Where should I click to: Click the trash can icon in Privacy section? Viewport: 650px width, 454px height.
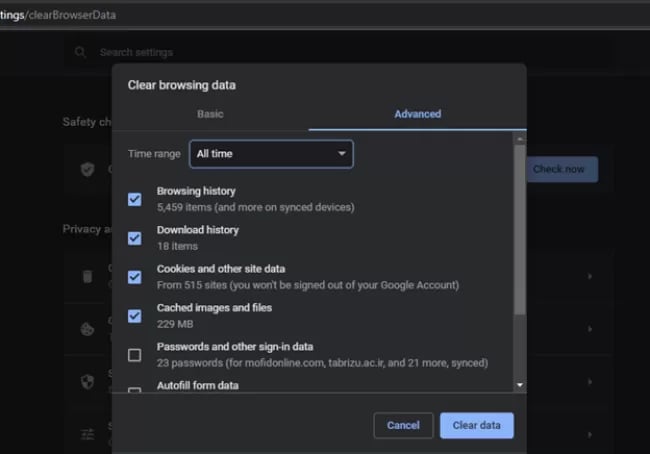point(87,276)
